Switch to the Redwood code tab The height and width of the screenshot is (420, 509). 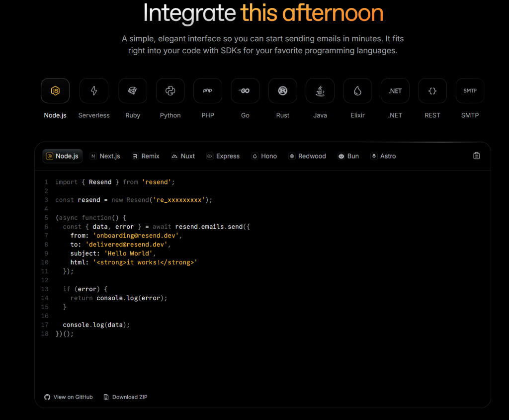click(307, 156)
